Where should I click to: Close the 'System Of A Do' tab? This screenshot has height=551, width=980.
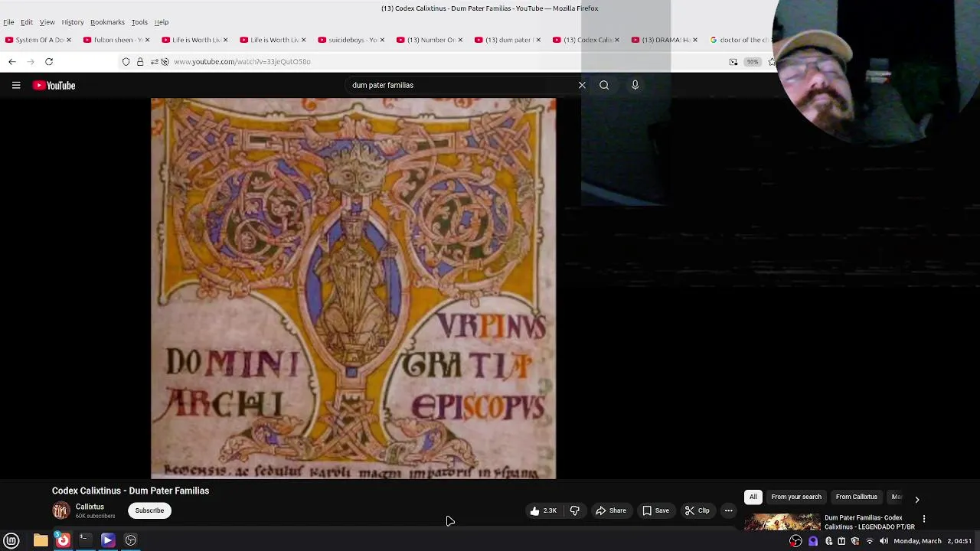tap(68, 40)
